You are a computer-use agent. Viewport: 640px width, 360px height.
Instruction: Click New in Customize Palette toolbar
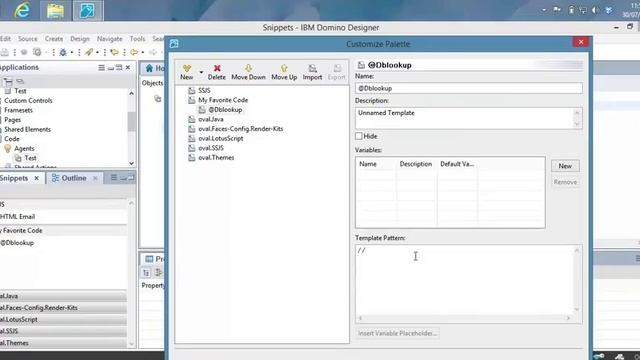(x=187, y=72)
